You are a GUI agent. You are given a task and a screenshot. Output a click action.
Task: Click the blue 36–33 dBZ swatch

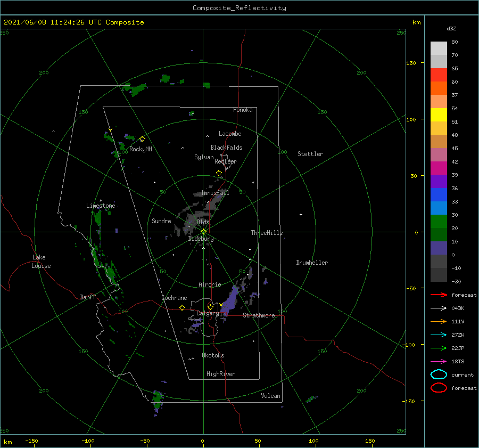point(439,194)
